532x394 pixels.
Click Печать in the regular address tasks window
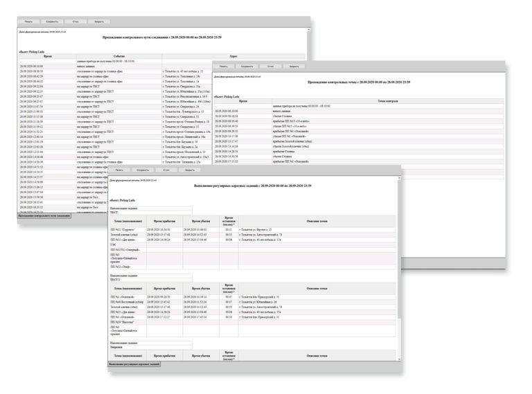pyautogui.click(x=119, y=170)
